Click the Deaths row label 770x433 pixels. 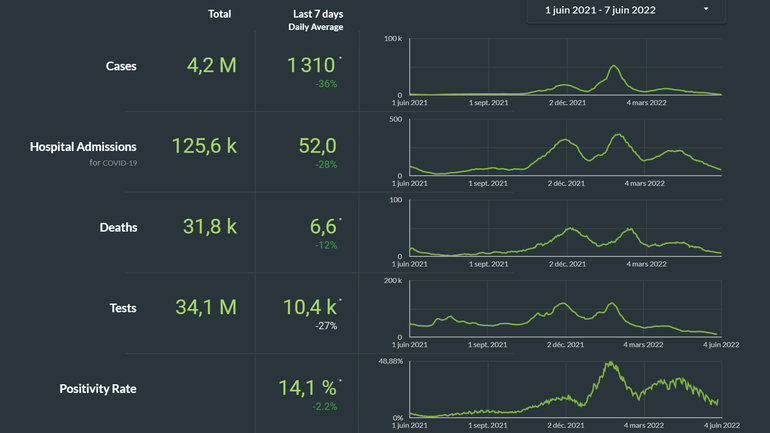118,228
